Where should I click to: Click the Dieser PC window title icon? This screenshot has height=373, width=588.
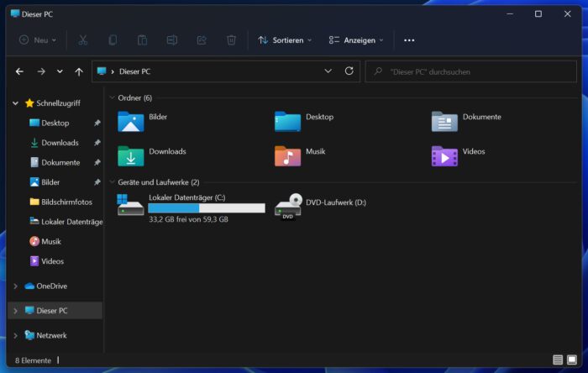click(x=15, y=14)
